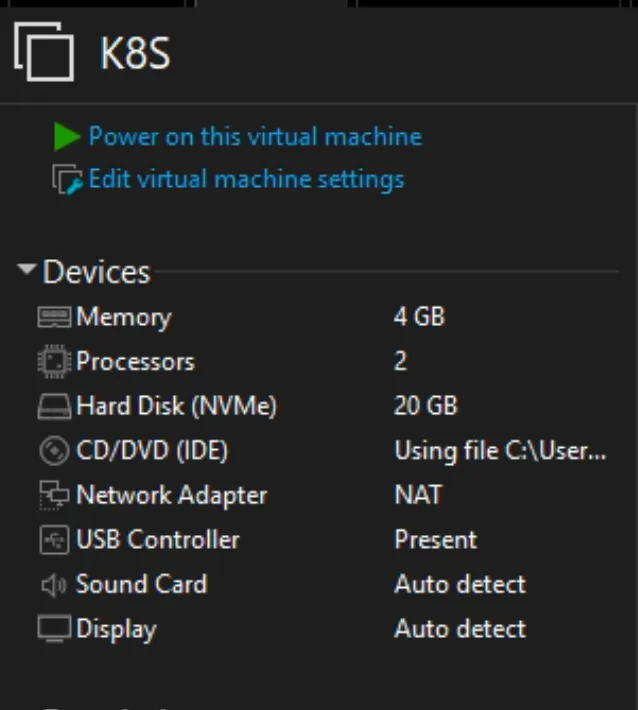Image resolution: width=638 pixels, height=710 pixels.
Task: Select the K8S title text
Action: (135, 53)
